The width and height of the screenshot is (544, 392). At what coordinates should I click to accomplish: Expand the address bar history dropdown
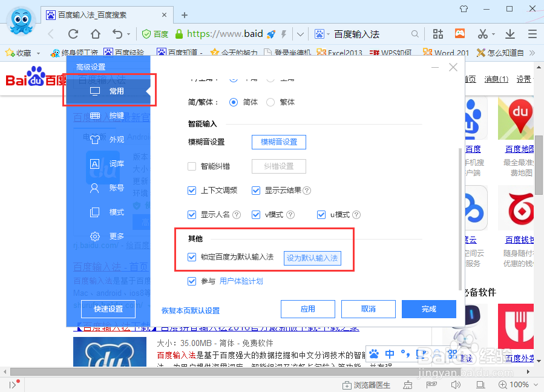click(301, 34)
